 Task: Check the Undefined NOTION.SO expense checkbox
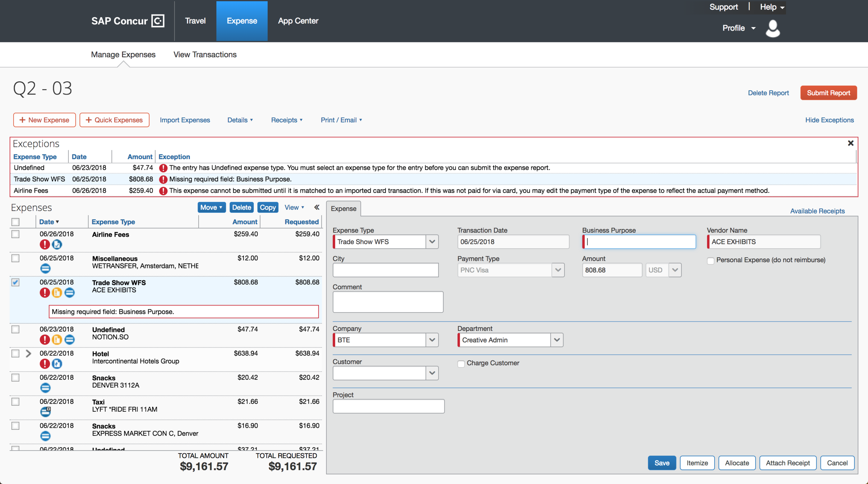coord(15,329)
